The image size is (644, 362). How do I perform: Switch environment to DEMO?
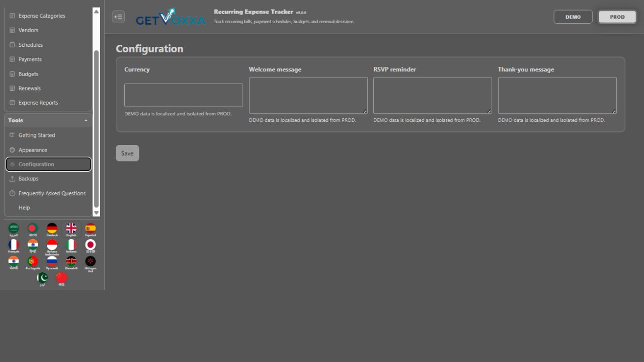[x=573, y=17]
